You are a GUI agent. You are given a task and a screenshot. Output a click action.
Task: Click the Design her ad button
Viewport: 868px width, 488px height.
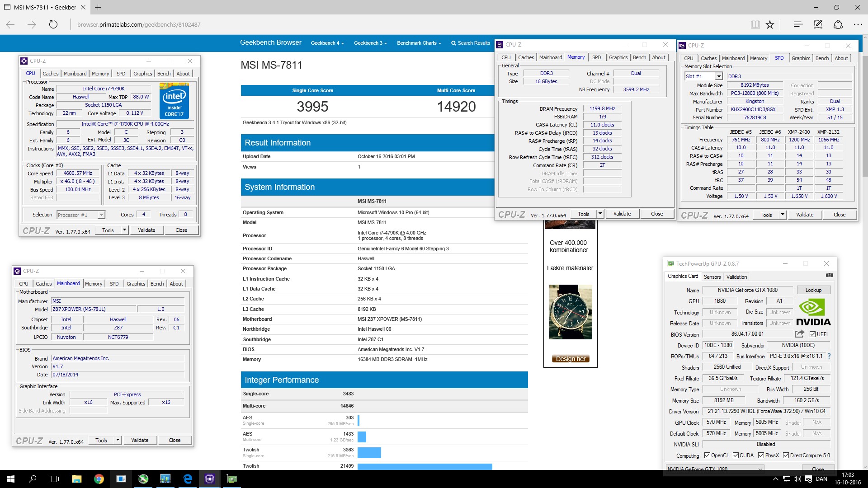571,359
